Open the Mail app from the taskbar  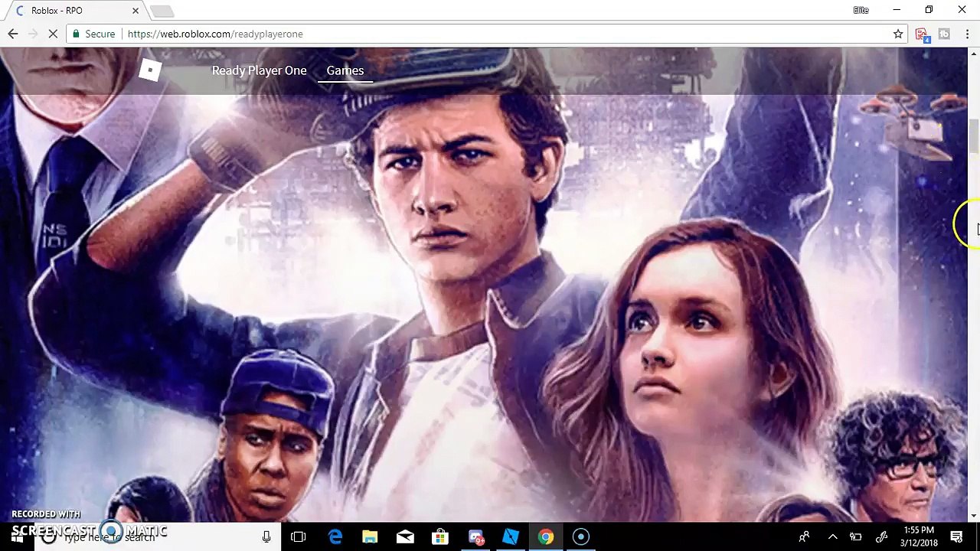(x=405, y=537)
